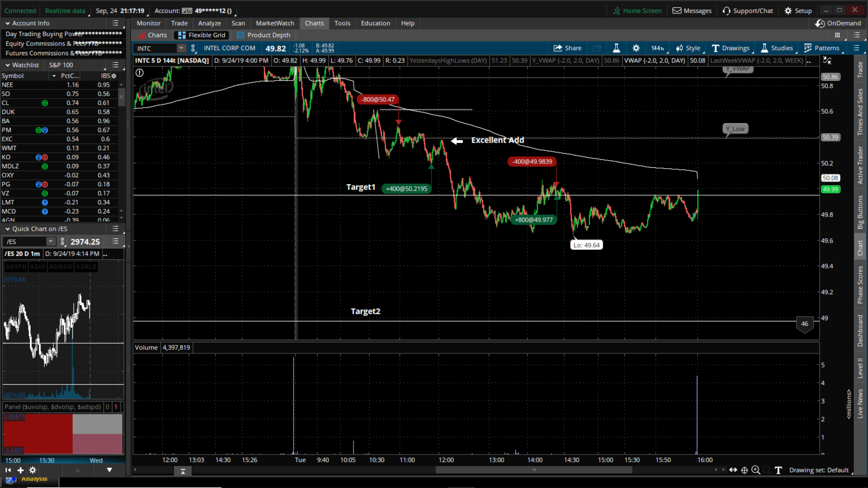Screen dimensions: 868x488
Task: Open chart settings gear
Action: (x=636, y=48)
